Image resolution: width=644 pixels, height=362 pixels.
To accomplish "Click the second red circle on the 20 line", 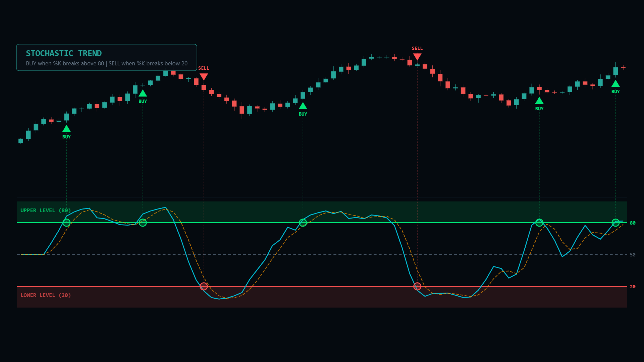I will pyautogui.click(x=417, y=286).
